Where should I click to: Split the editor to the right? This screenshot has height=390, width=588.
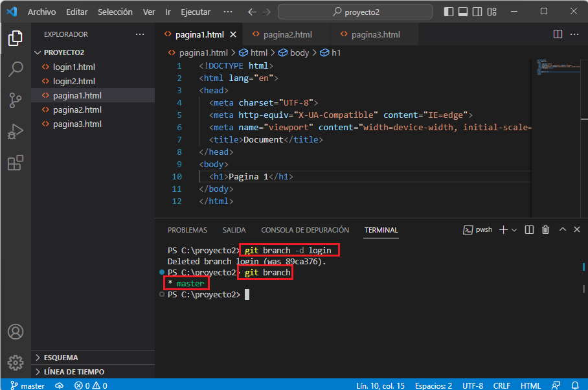[x=558, y=34]
